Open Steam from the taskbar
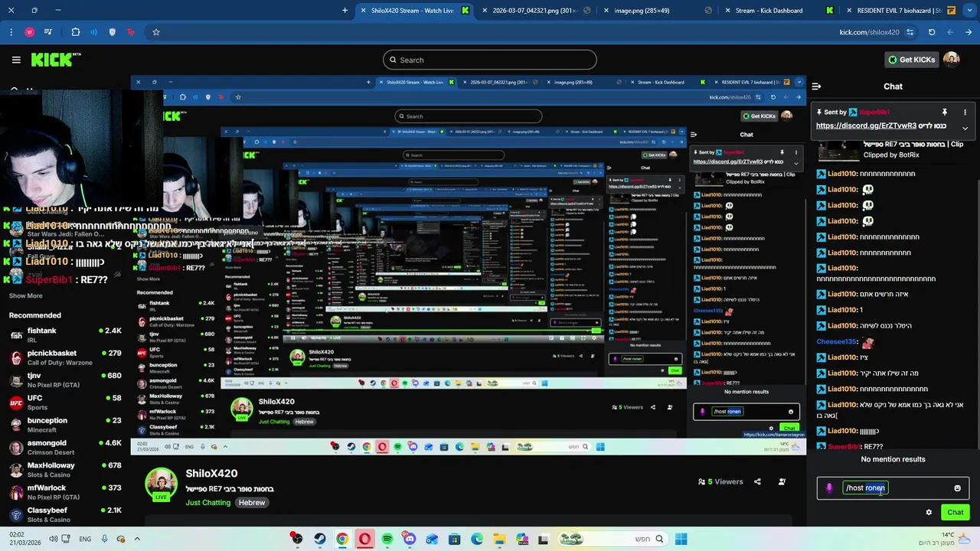The width and height of the screenshot is (980, 551). pos(319,539)
